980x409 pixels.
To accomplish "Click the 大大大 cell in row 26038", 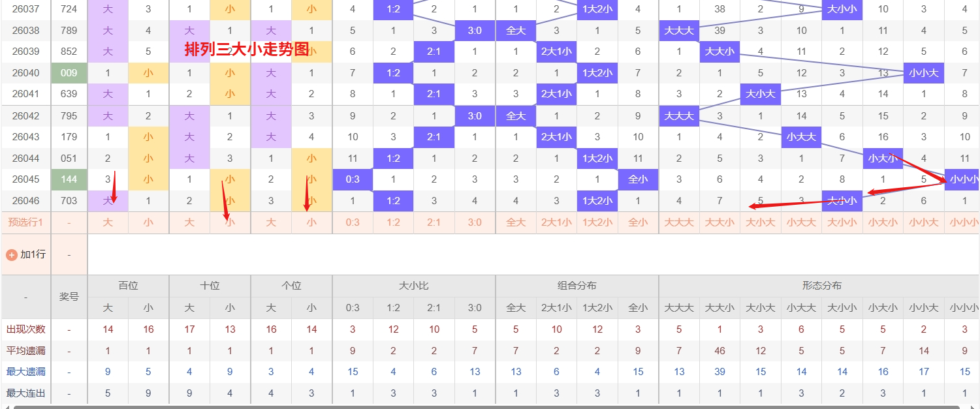I will (x=679, y=29).
